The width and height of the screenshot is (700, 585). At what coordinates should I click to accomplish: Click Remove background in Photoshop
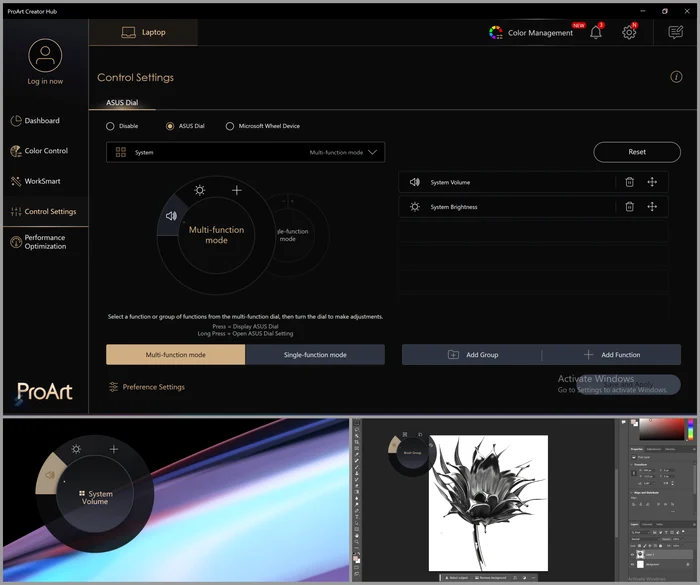tap(490, 577)
